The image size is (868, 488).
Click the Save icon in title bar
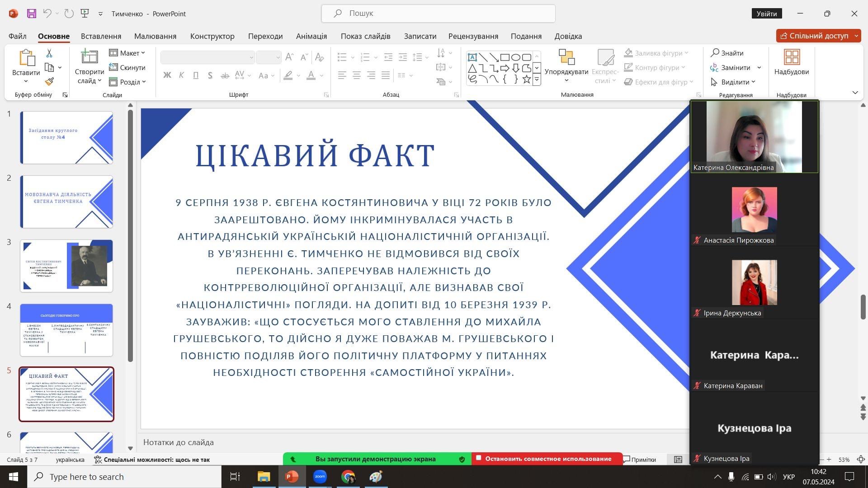31,14
